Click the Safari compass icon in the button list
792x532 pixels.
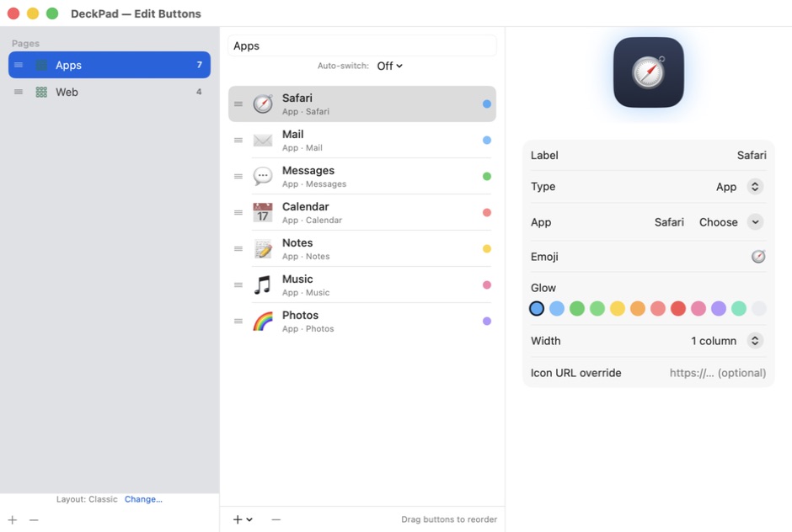click(263, 104)
